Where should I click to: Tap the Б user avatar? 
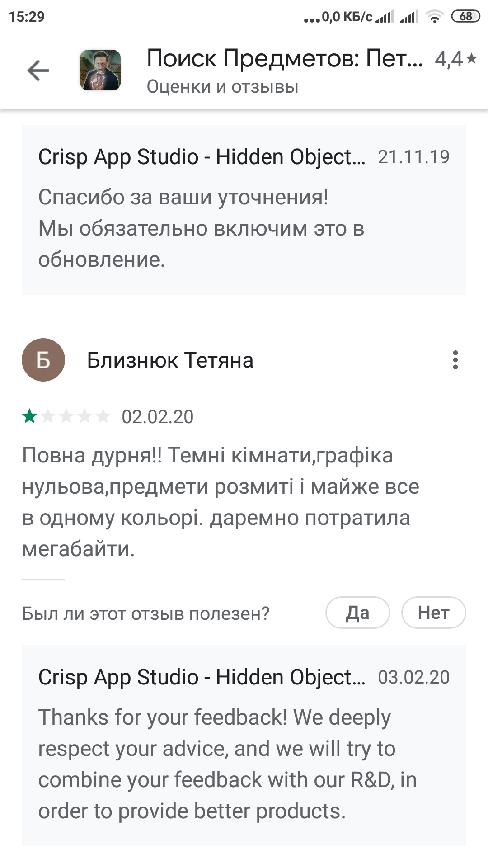[x=43, y=360]
